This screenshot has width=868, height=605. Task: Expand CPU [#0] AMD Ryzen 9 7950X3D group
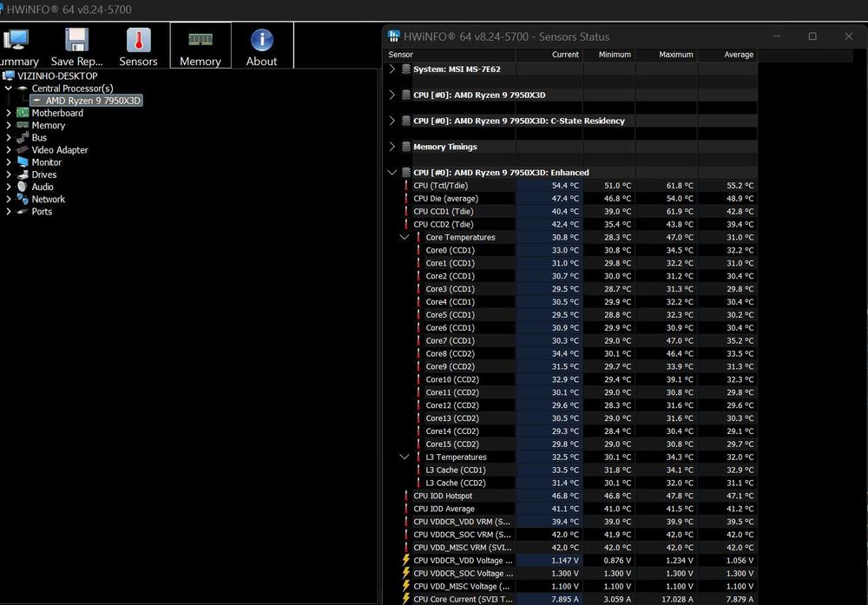tap(392, 95)
